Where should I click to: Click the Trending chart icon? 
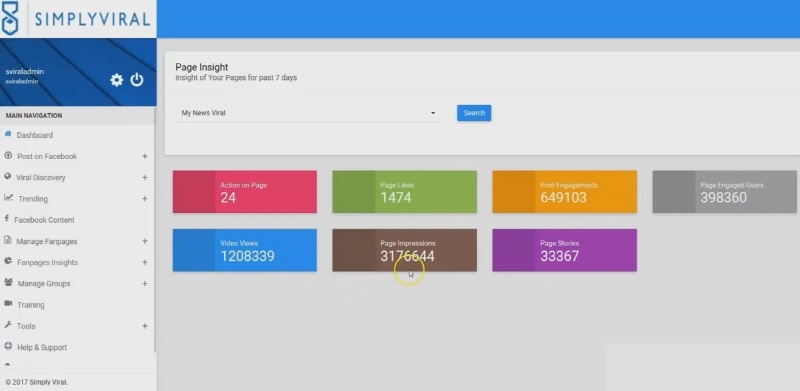pos(8,198)
